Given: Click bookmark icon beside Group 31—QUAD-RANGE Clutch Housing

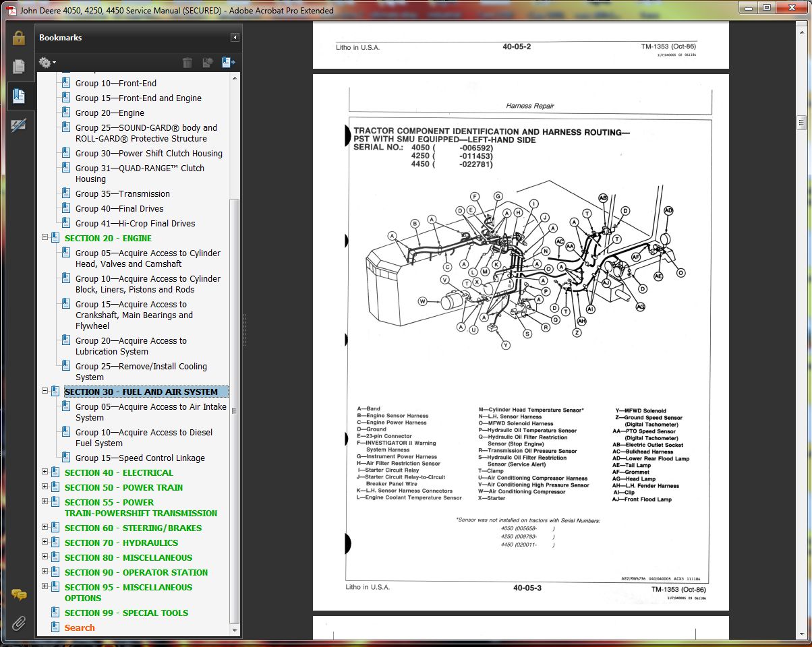Looking at the screenshot, I should tap(66, 168).
